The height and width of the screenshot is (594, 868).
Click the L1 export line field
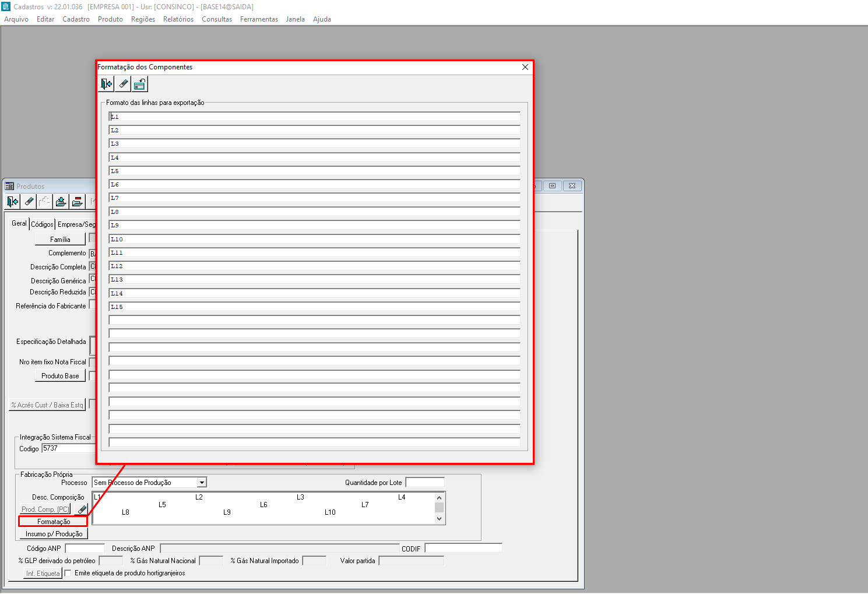[x=314, y=117]
